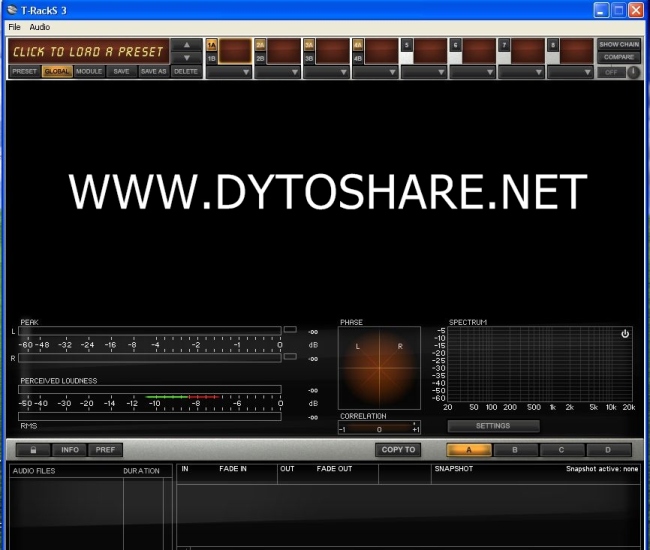Select the MODULE preset mode

pos(89,71)
